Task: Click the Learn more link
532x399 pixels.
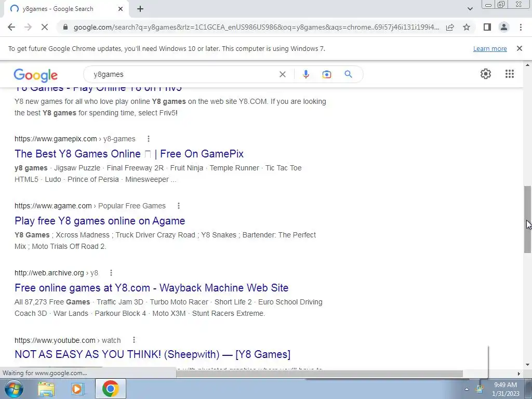Action: 490,48
